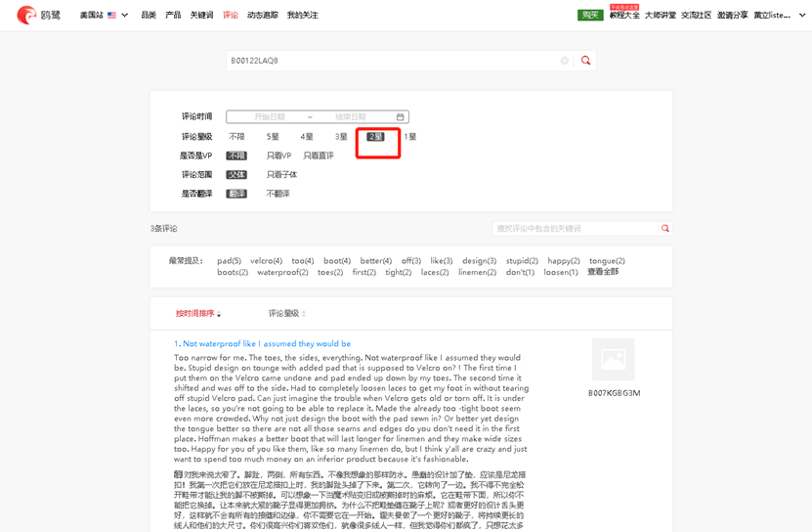The image size is (812, 532).
Task: Click the velcro(4) keyword tag
Action: (x=266, y=261)
